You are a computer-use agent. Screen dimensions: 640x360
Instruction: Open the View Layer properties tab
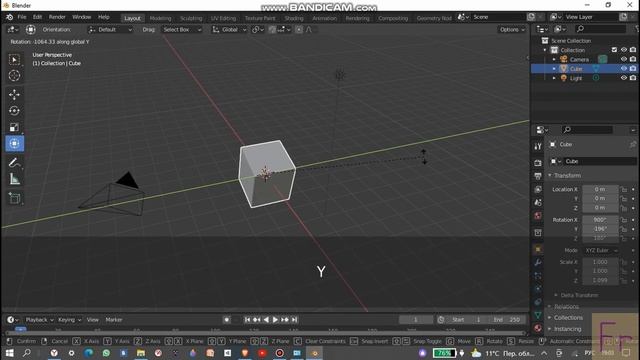(538, 189)
